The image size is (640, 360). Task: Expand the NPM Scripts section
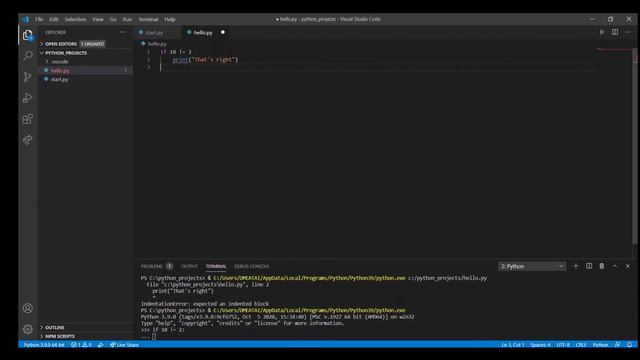[60, 336]
